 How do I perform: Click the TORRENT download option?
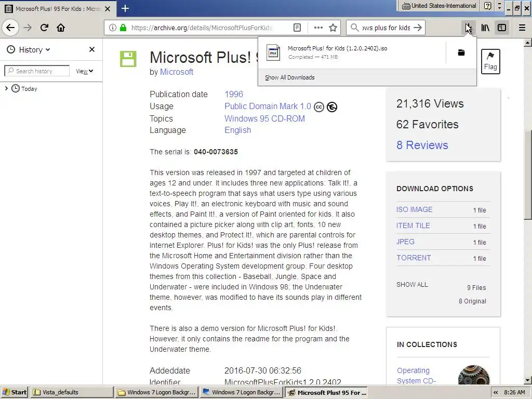414,258
